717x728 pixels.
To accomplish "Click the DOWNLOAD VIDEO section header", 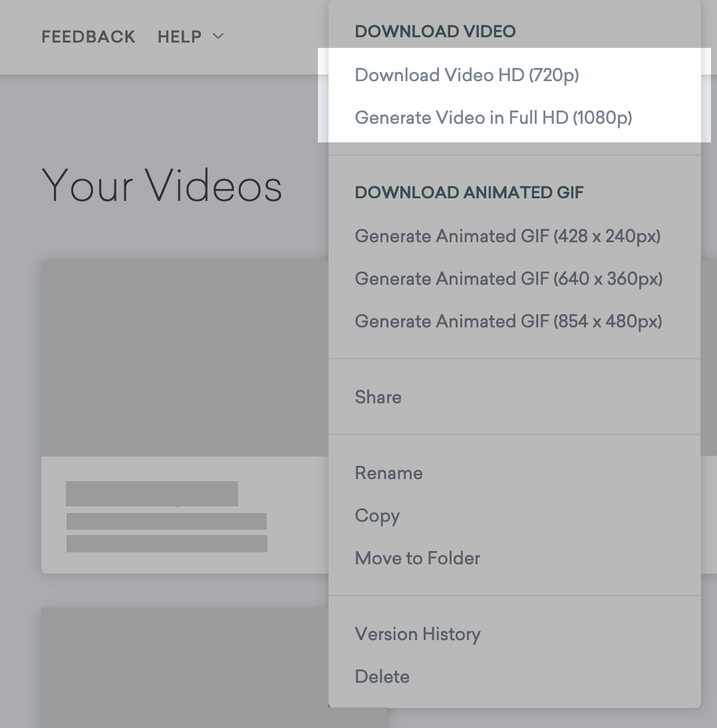I will tap(435, 31).
